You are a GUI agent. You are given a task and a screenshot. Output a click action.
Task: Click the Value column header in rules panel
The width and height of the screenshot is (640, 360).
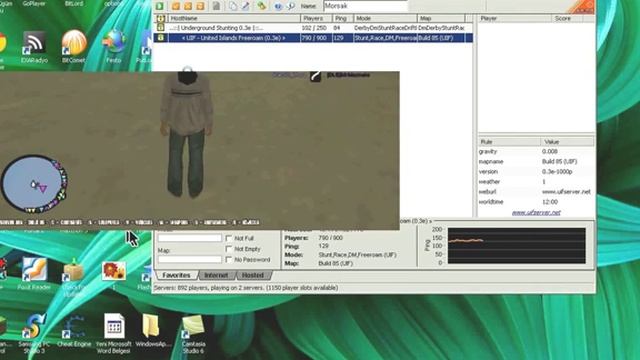click(567, 142)
